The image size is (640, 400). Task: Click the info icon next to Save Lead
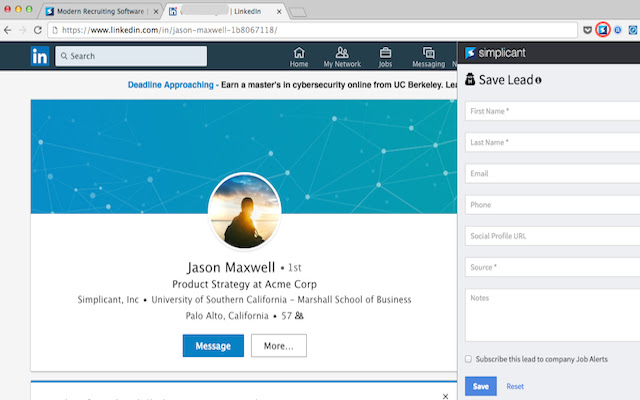click(538, 80)
